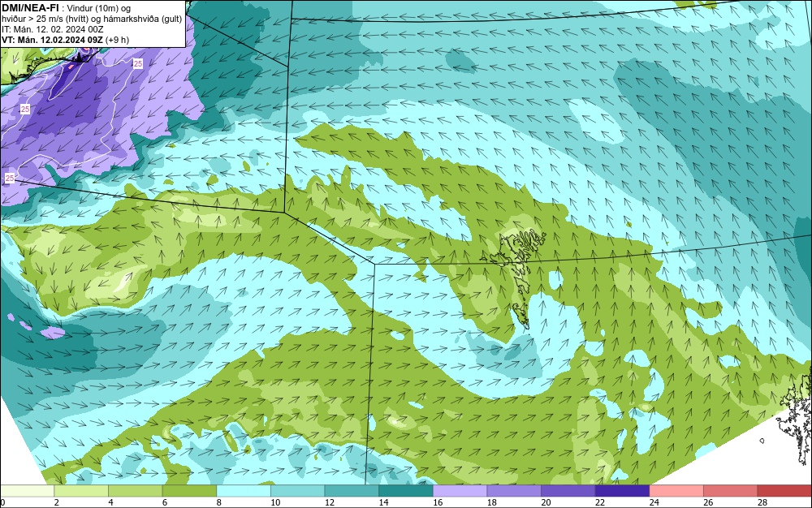Pick the red above-28 m/s legend swatch

pyautogui.click(x=784, y=491)
